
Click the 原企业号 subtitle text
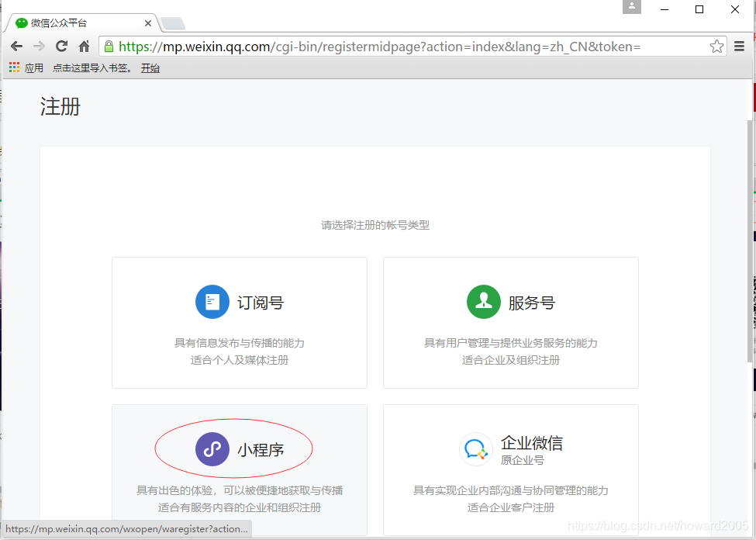coord(522,460)
